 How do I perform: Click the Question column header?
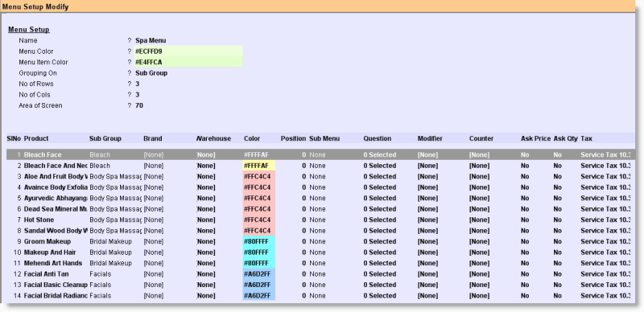pyautogui.click(x=378, y=139)
